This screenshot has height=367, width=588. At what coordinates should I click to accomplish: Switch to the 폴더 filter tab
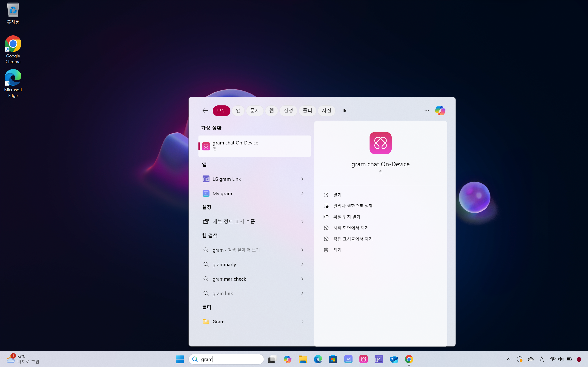pos(307,111)
